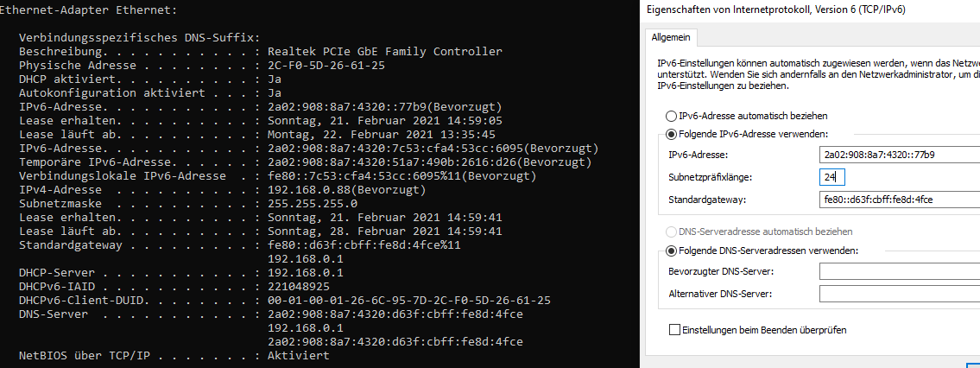Click the physical address 2C-F0-5D-26-61-25 value
Screen dimensions: 980x368
[x=326, y=65]
